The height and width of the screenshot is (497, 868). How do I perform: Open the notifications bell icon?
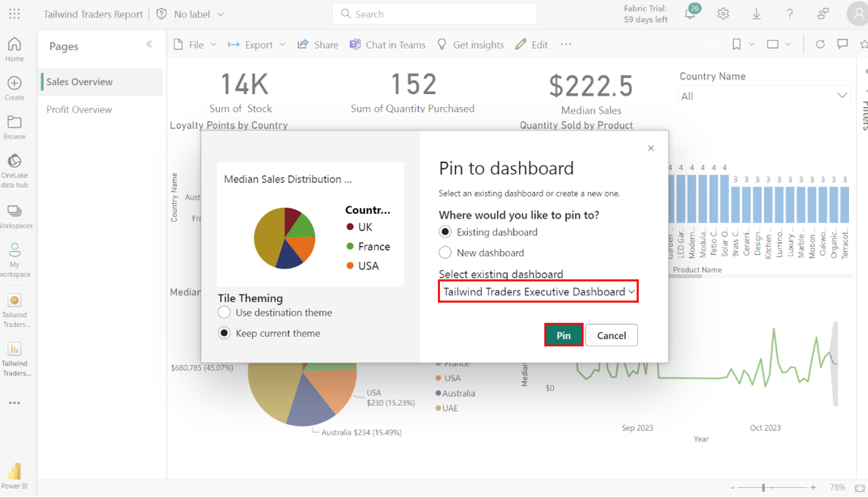[690, 14]
